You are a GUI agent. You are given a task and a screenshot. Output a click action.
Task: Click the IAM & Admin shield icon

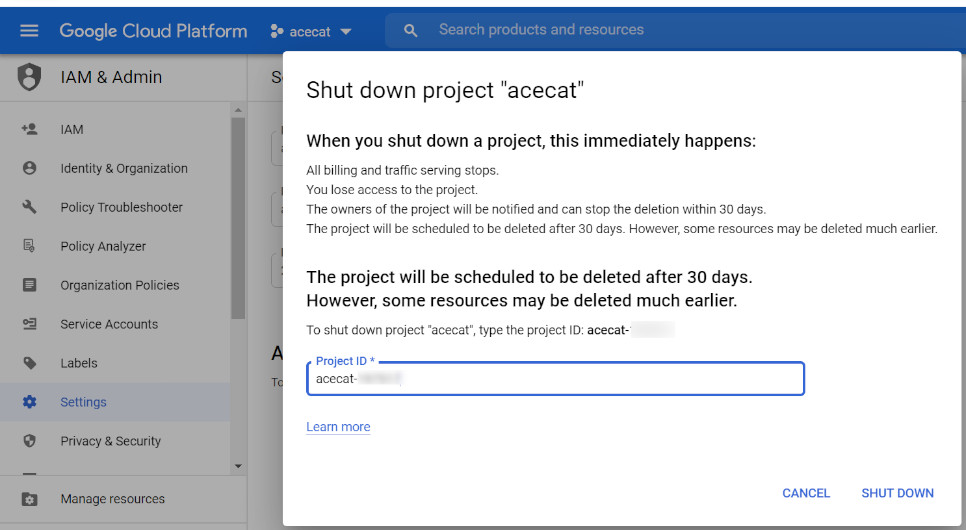pyautogui.click(x=29, y=77)
